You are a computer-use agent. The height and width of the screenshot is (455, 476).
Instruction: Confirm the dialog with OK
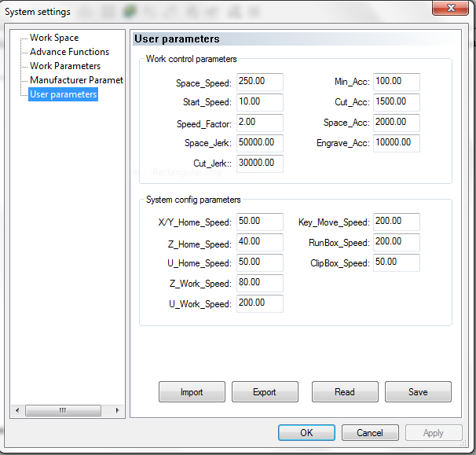(306, 432)
